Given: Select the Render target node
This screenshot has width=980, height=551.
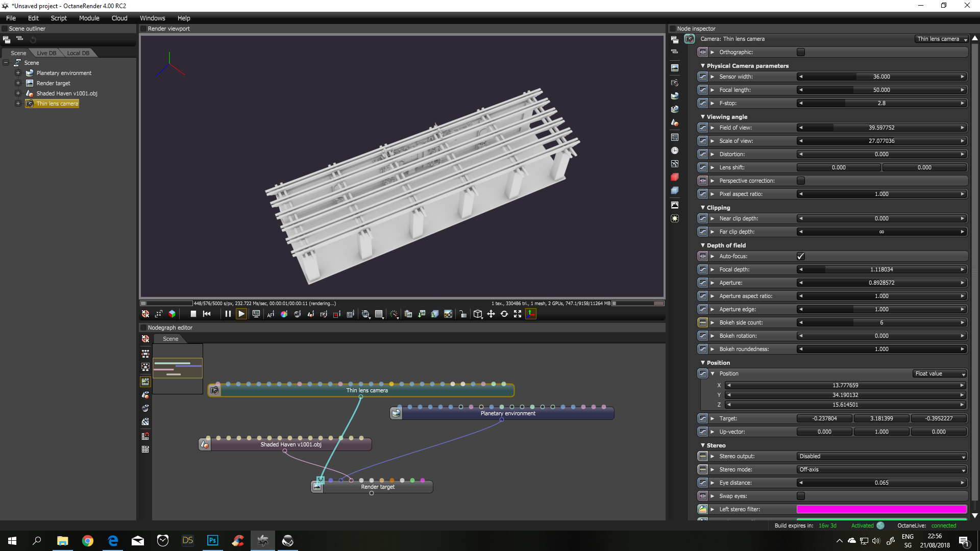Looking at the screenshot, I should 378,487.
